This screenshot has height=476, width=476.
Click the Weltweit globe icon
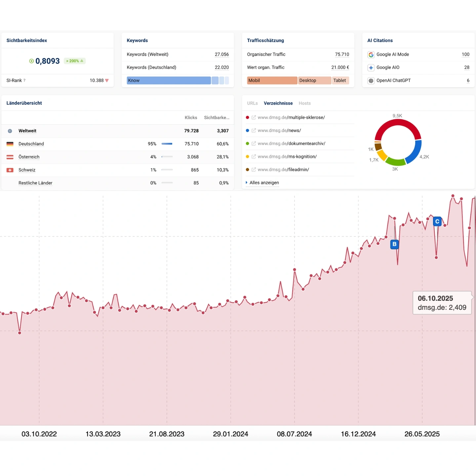point(10,131)
